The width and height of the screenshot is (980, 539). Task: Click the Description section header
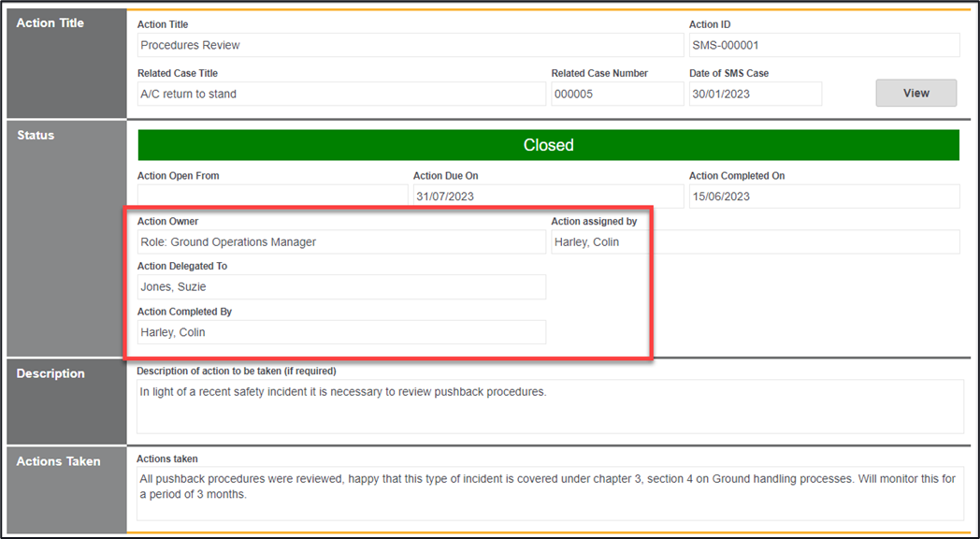click(50, 373)
